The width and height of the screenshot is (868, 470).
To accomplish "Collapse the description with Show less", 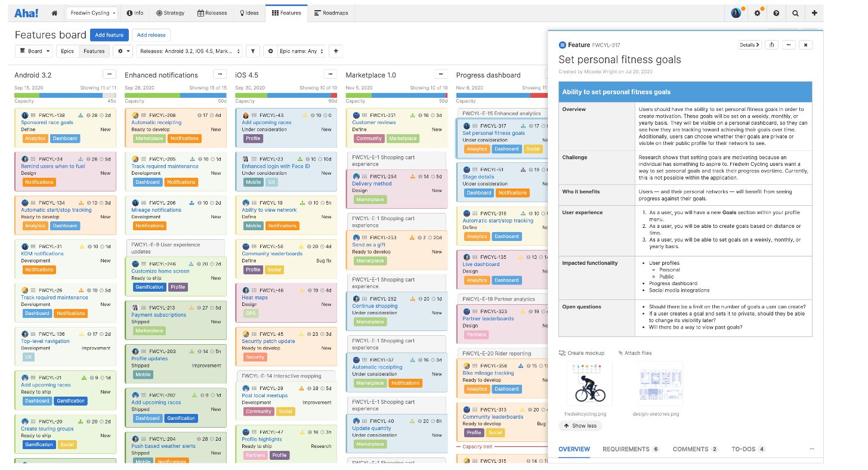I will click(580, 426).
